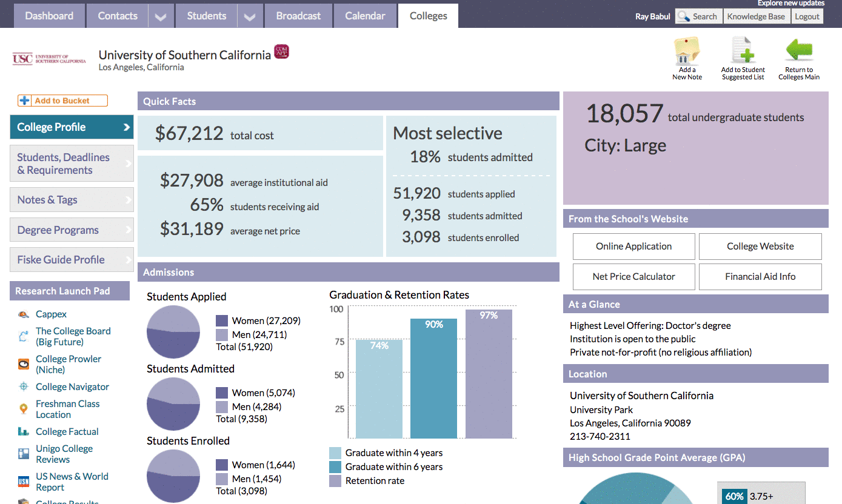The width and height of the screenshot is (842, 504).
Task: Click the 213-740-2311 phone number
Action: (600, 436)
